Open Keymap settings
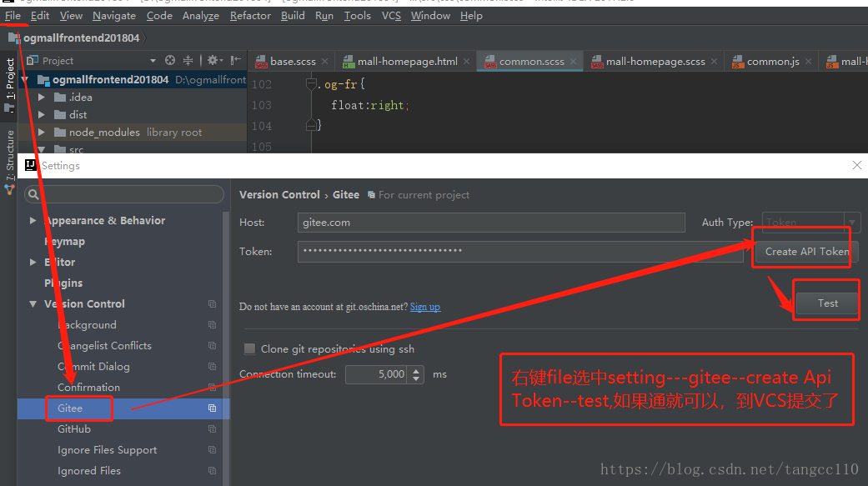Viewport: 868px width, 486px height. [x=65, y=242]
